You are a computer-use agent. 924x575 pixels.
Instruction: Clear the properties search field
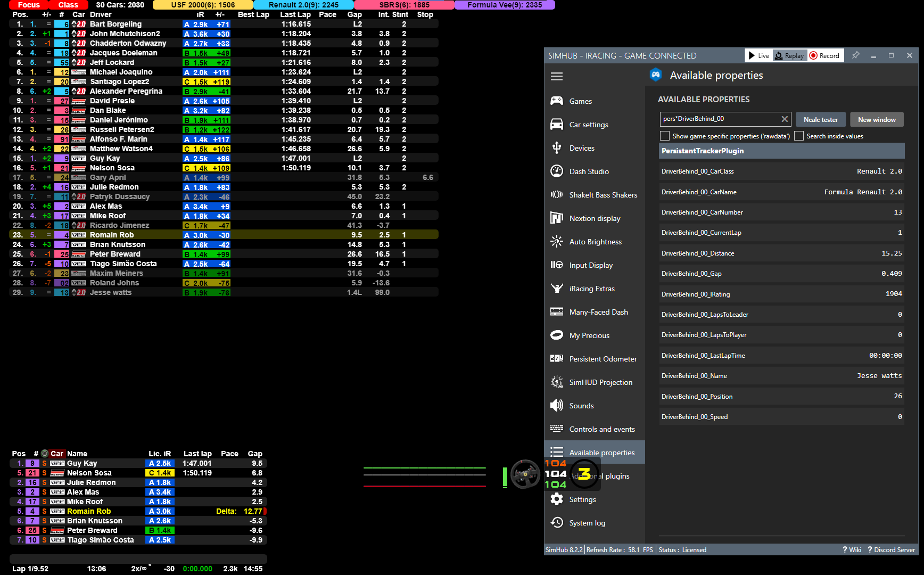(x=785, y=119)
